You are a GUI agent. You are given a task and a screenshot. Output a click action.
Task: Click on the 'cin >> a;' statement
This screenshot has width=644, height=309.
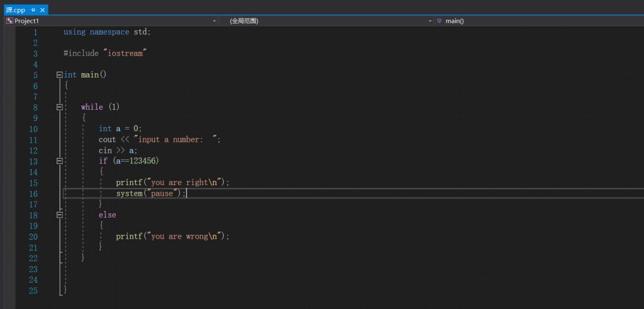pyautogui.click(x=118, y=150)
